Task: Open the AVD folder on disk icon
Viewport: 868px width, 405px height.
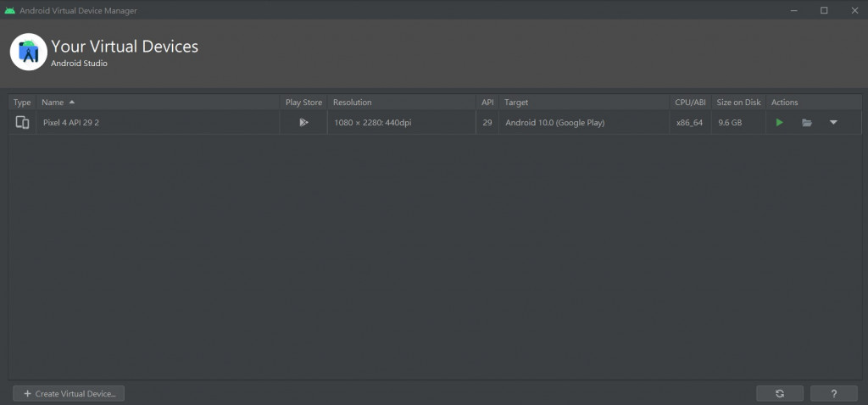Action: coord(807,122)
